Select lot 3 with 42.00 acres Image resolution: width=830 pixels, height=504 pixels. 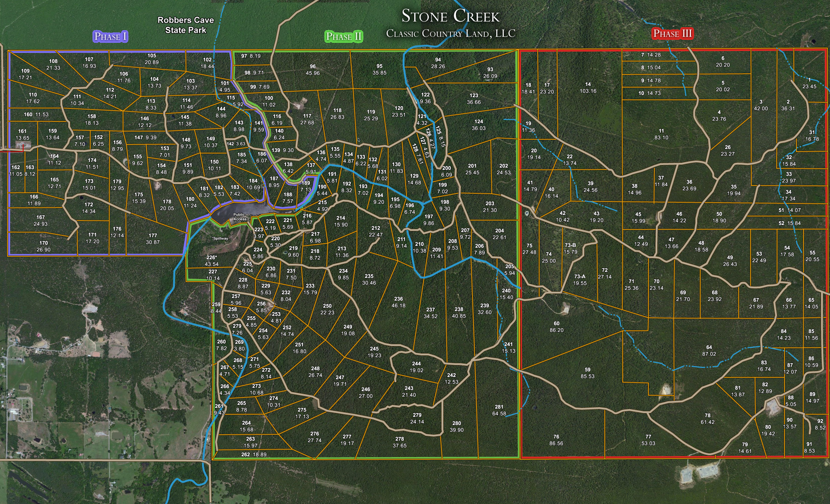761,105
